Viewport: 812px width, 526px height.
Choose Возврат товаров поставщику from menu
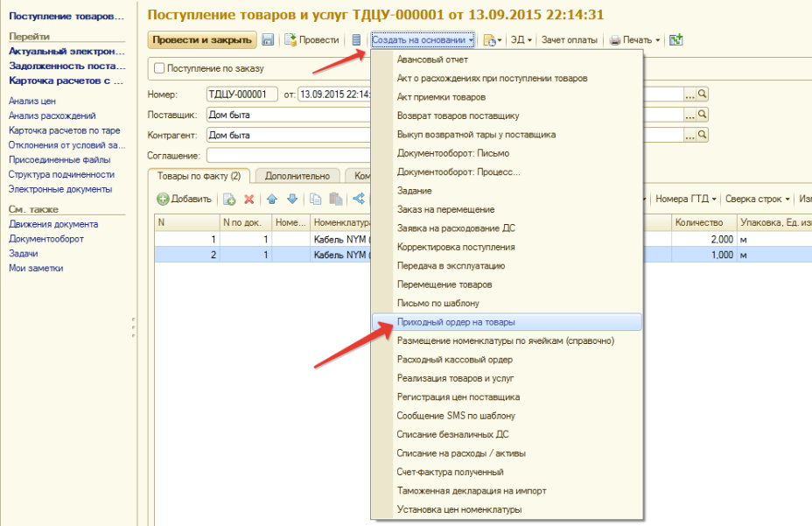(x=458, y=116)
